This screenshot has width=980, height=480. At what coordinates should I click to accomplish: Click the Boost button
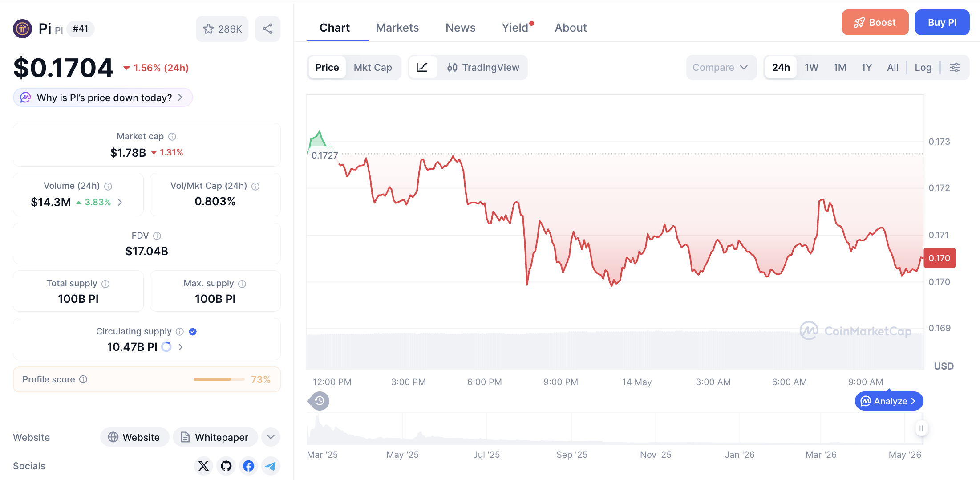(875, 22)
